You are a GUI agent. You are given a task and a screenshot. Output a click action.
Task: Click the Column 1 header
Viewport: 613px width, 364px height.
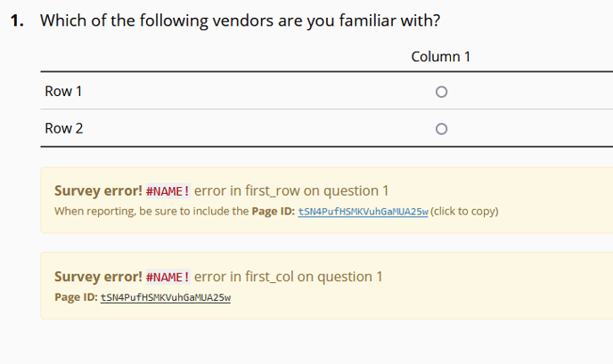440,57
